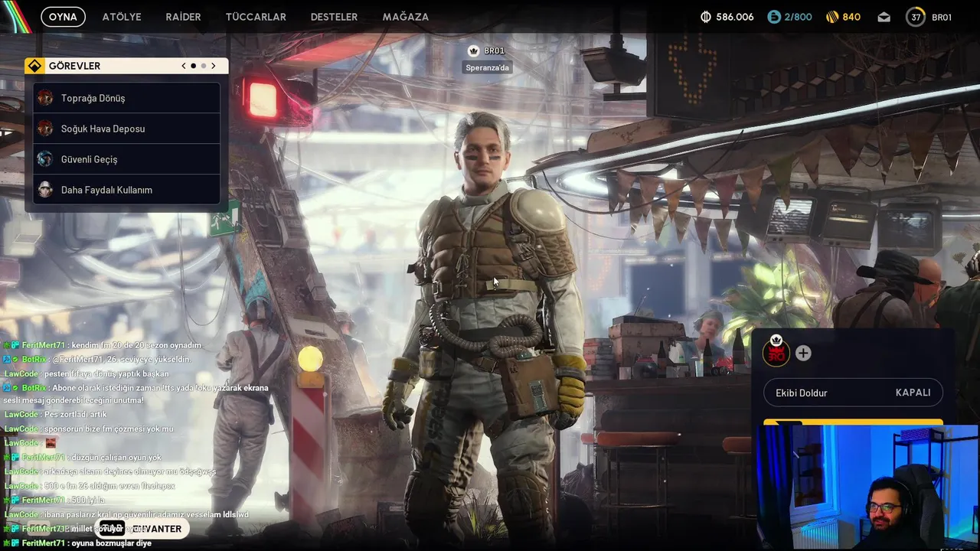This screenshot has width=980, height=551.
Task: Click the Daha Faydalı Kullanım quest giver portrait
Action: (45, 190)
